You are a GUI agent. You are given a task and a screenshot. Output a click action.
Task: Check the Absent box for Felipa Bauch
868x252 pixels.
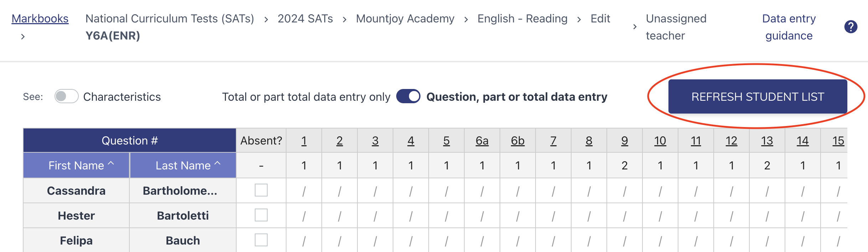pos(261,240)
